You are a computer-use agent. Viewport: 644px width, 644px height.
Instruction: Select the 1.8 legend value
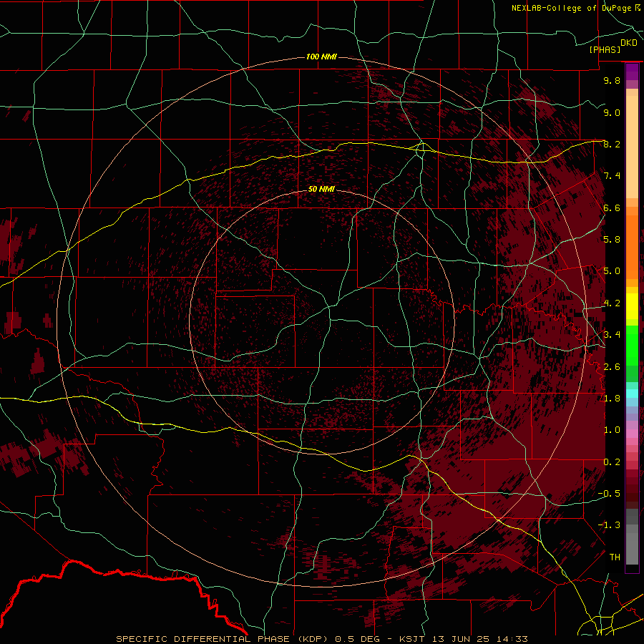[612, 399]
